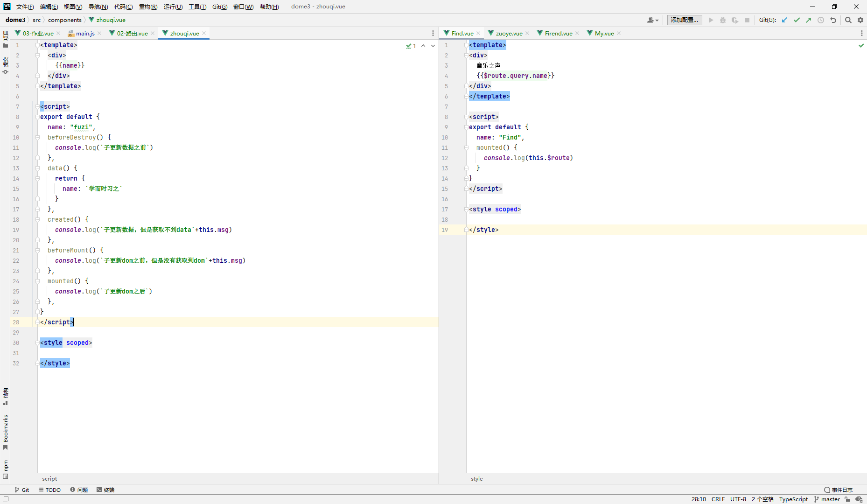Collapse mounted() fold on line 24, left editor

(x=37, y=281)
